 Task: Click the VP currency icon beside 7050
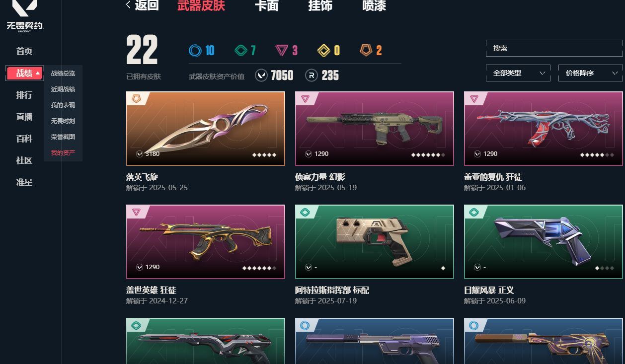(261, 75)
